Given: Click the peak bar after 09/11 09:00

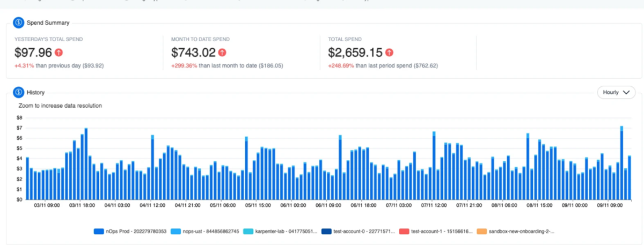Looking at the screenshot, I should coord(621,162).
